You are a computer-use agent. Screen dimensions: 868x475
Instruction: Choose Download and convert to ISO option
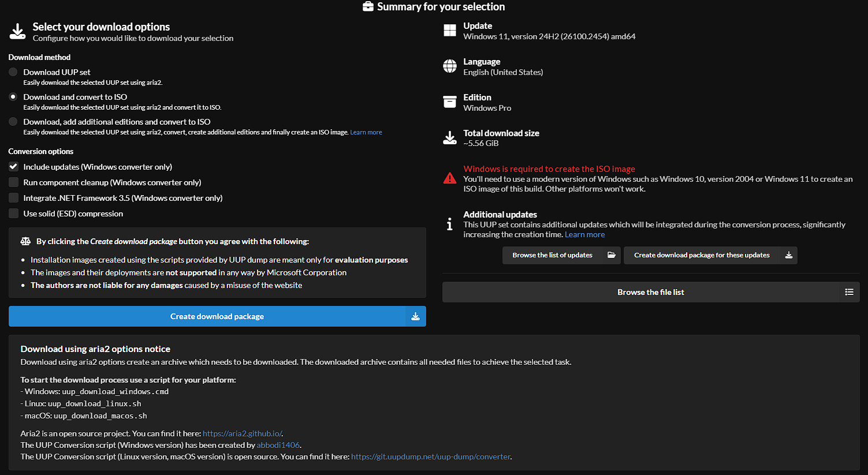pos(13,97)
